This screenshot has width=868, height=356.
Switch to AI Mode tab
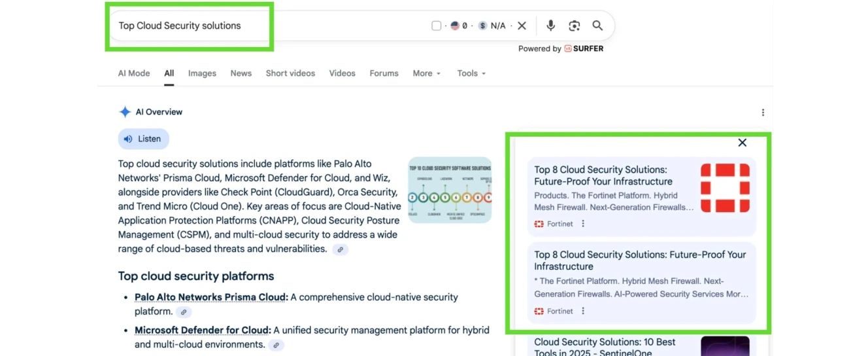click(134, 73)
